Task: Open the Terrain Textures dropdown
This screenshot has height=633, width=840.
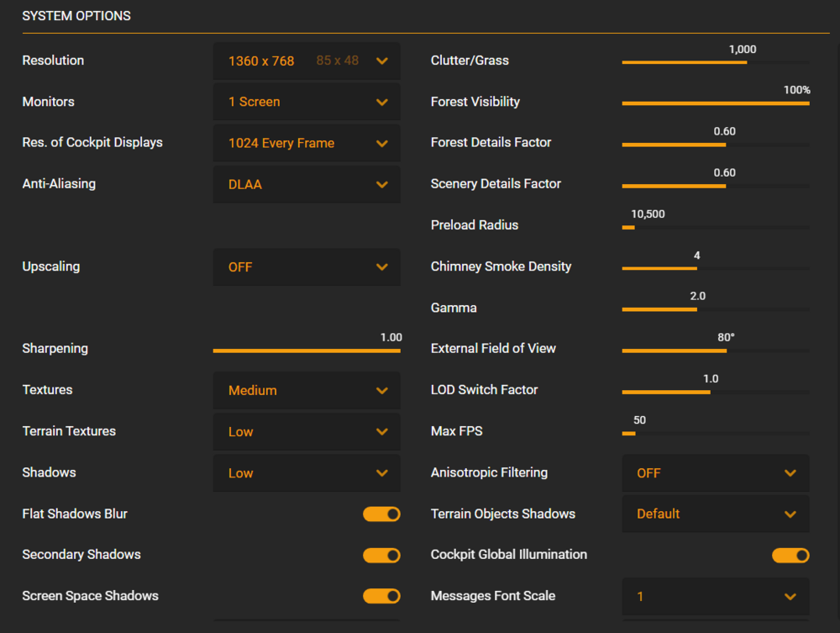Action: [x=307, y=431]
